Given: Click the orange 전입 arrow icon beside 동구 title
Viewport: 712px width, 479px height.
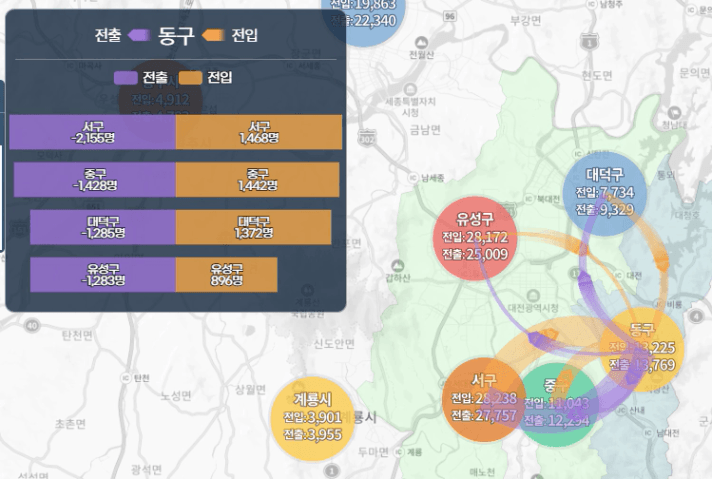Looking at the screenshot, I should click(x=213, y=35).
